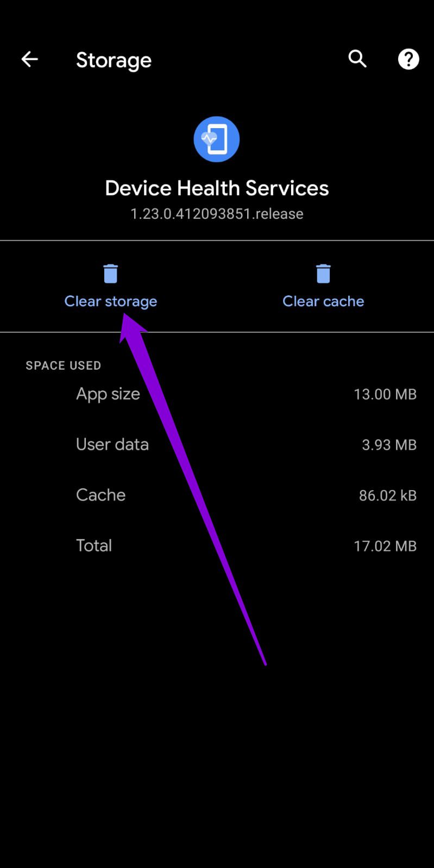Tap the back arrow
Image resolution: width=434 pixels, height=868 pixels.
pos(29,59)
